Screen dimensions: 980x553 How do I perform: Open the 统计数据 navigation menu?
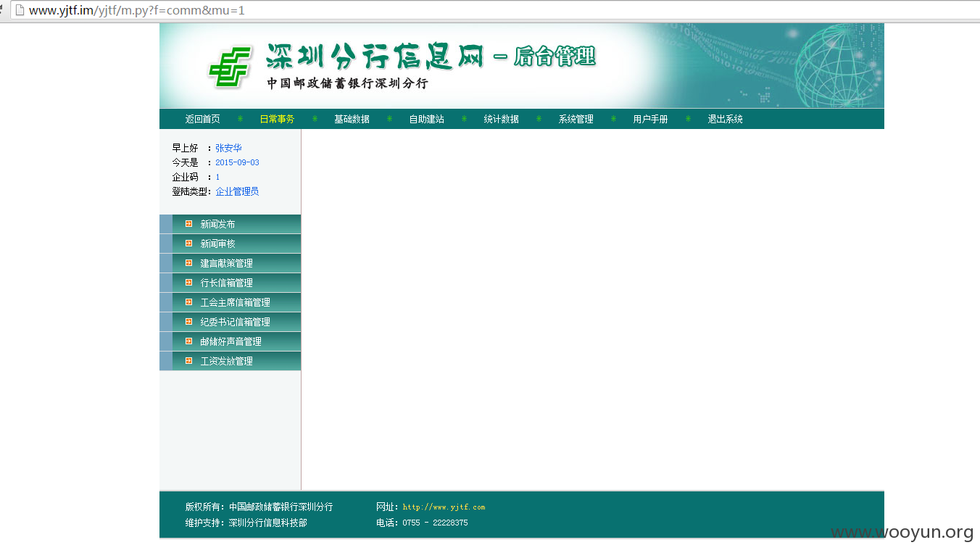tap(501, 119)
